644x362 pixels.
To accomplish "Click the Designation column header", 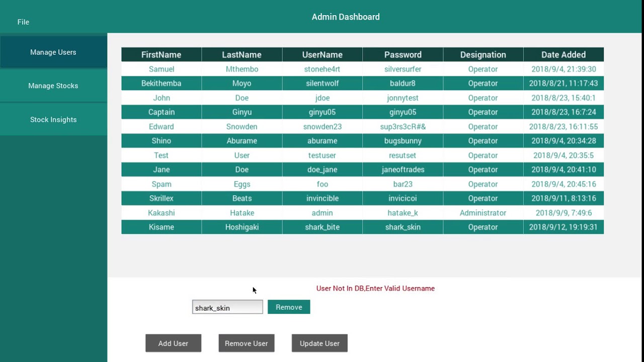I will (483, 55).
